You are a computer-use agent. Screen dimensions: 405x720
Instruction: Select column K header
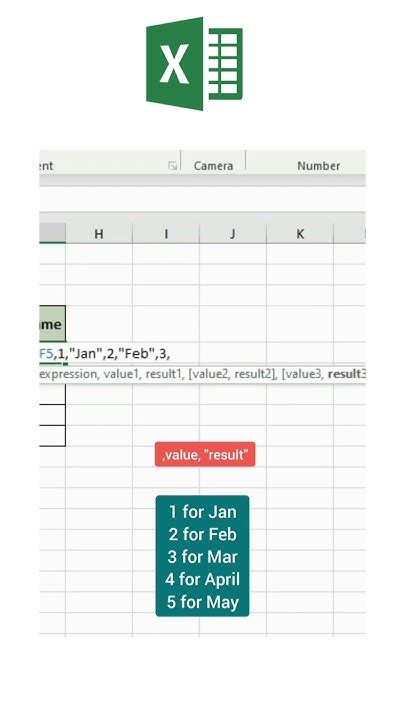click(300, 234)
